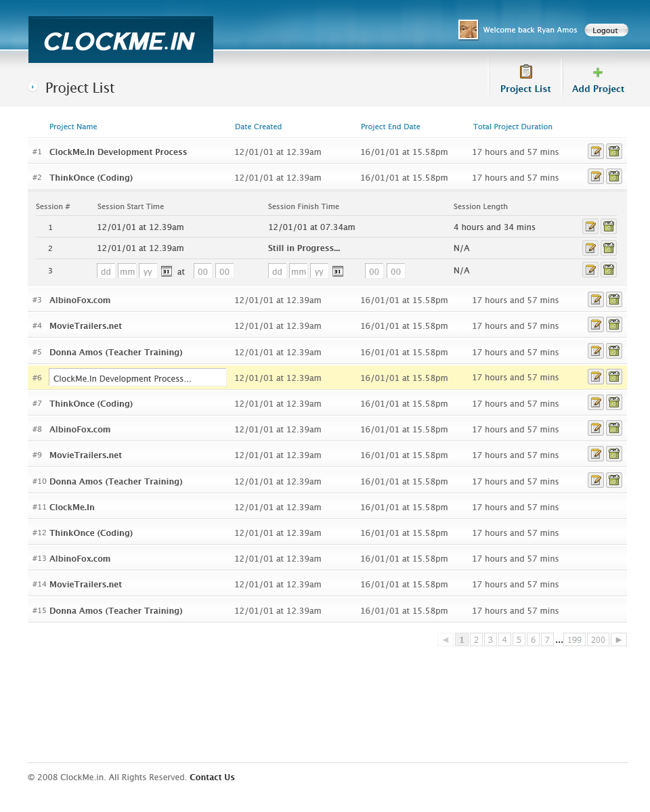This screenshot has width=650, height=812.
Task: Sort by the Total Project Duration column
Action: pos(513,127)
